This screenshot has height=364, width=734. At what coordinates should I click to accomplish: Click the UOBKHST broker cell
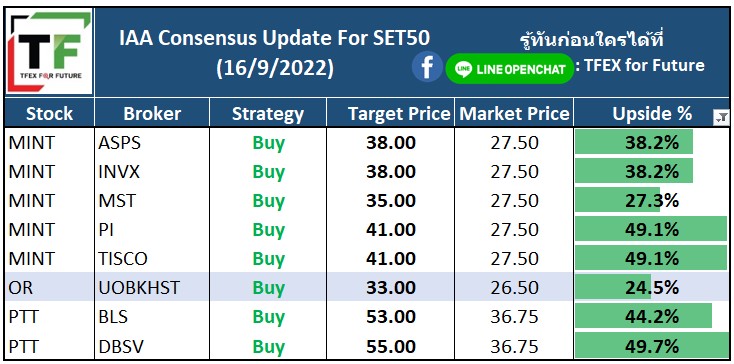(x=152, y=288)
